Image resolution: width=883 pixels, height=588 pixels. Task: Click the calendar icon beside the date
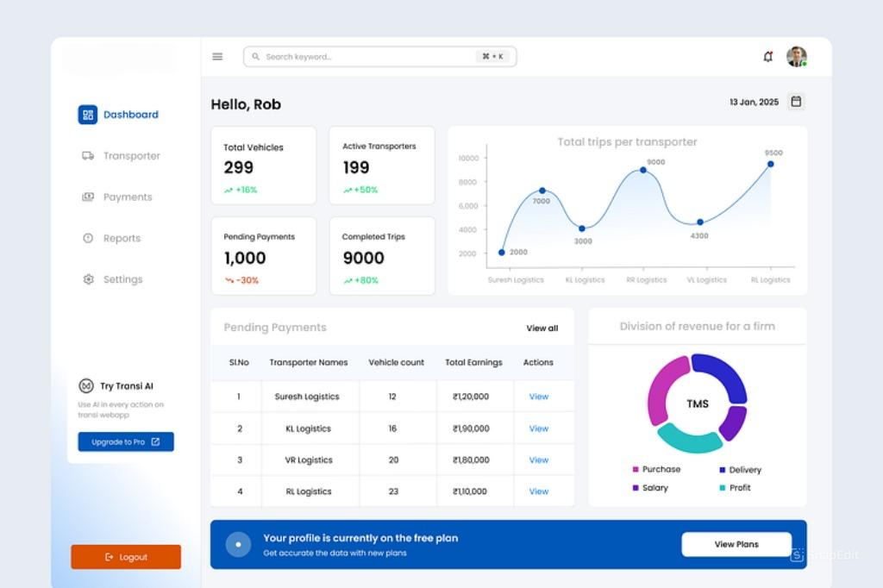click(x=796, y=102)
